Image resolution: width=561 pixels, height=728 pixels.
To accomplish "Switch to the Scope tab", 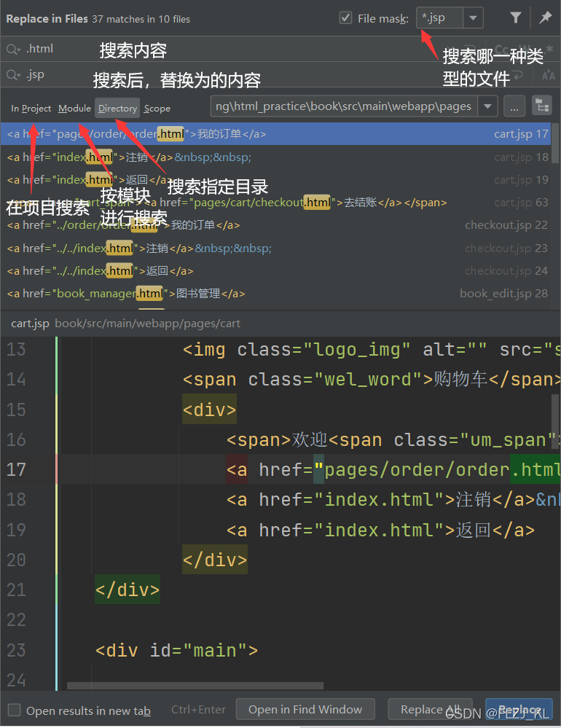I will 157,108.
